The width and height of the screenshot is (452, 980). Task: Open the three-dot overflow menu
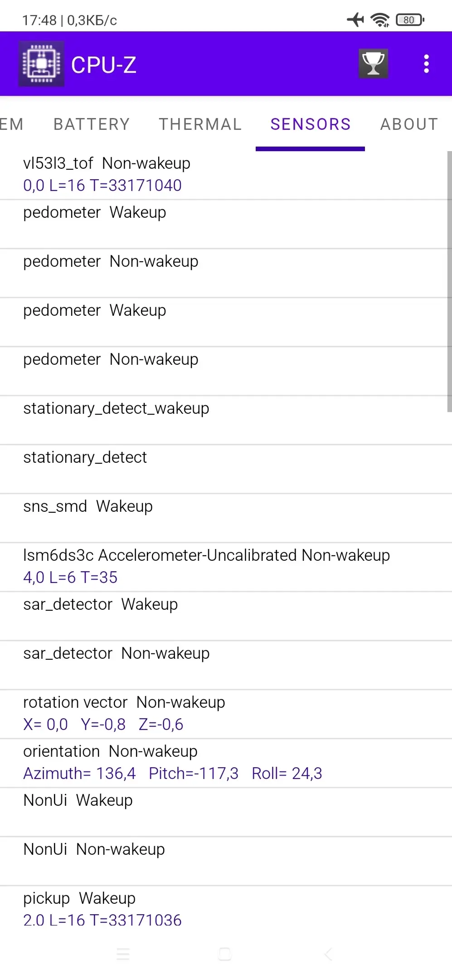(426, 64)
